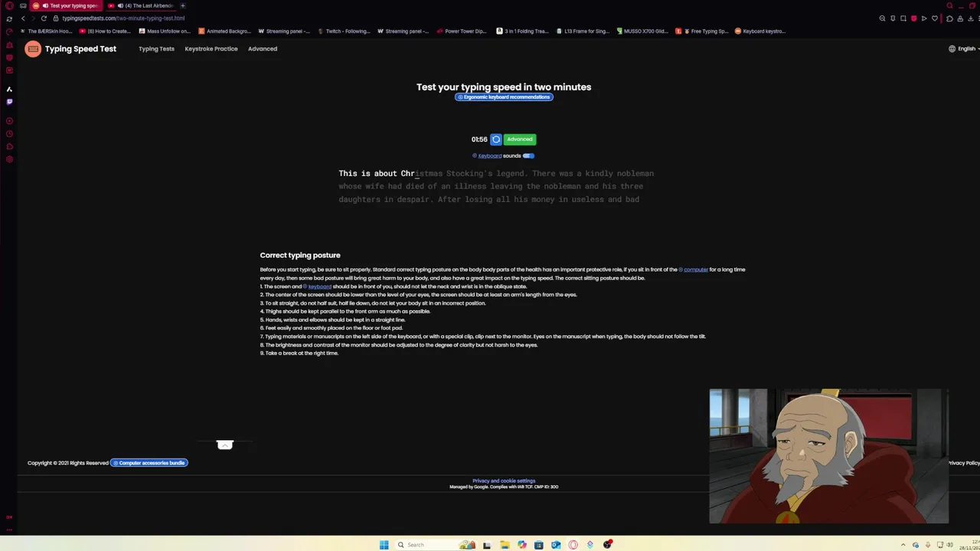Open the Power Tower Dip... bookmark
The width and height of the screenshot is (980, 551).
click(462, 31)
